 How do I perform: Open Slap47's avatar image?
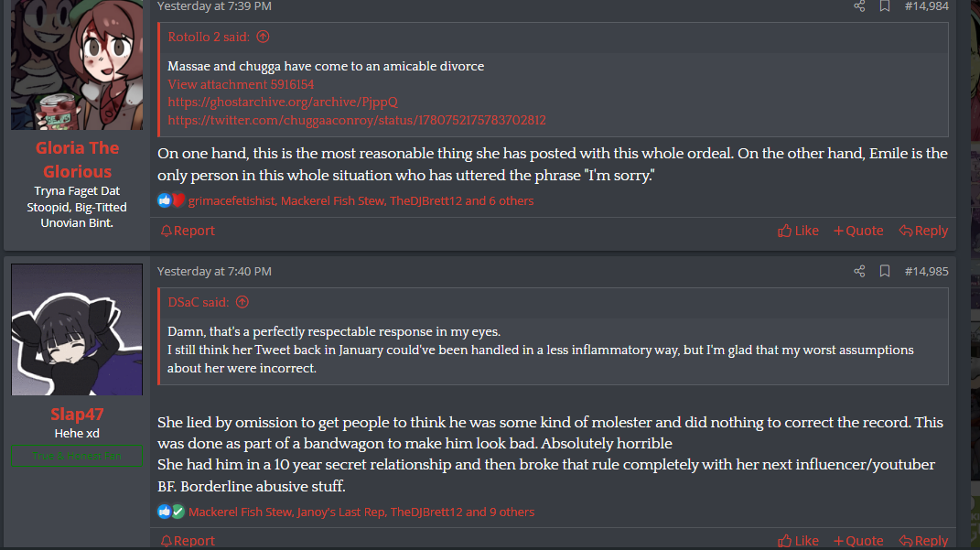pyautogui.click(x=77, y=329)
